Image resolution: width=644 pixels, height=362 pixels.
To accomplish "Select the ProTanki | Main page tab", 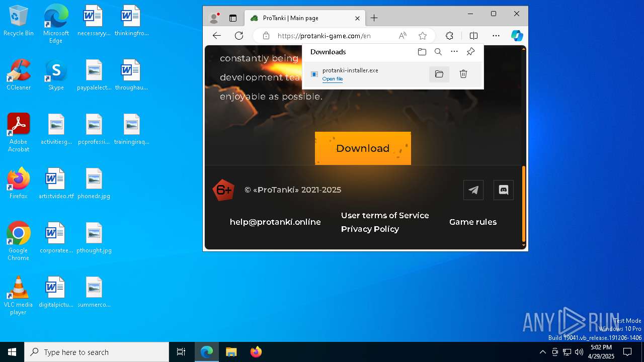I will [x=304, y=18].
